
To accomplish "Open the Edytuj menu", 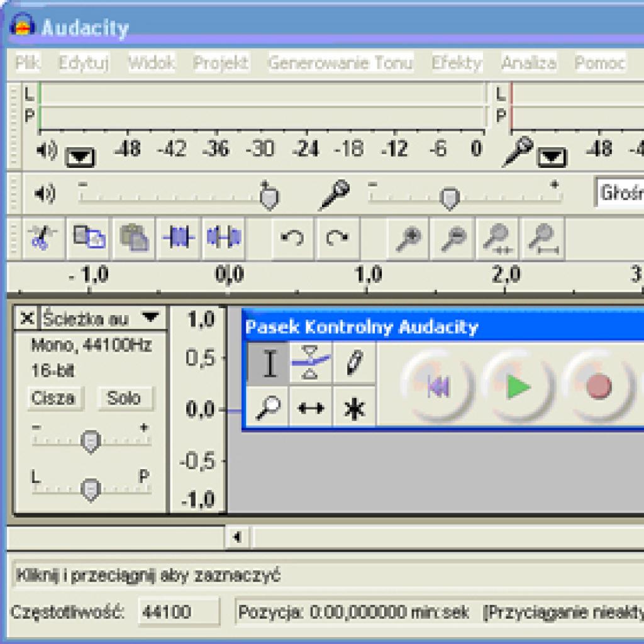I will [84, 63].
